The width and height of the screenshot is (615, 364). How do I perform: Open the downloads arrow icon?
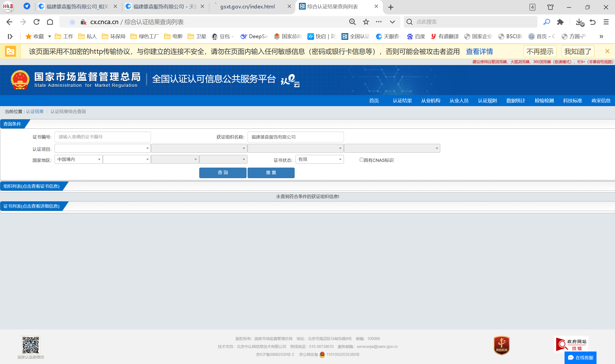[x=579, y=22]
